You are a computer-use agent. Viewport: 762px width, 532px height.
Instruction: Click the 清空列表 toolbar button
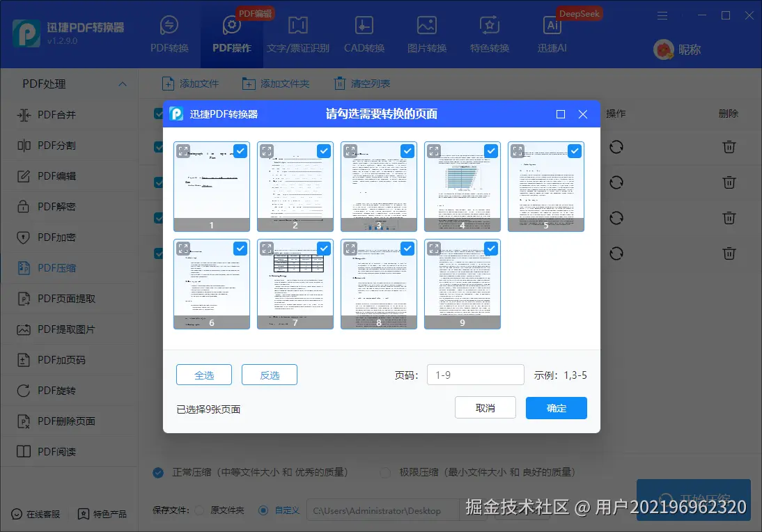(x=362, y=84)
